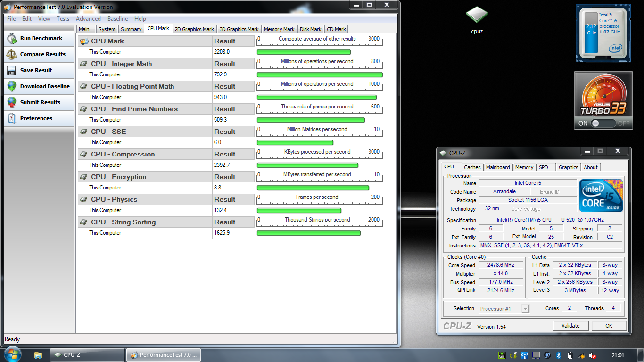Switch to the Summary tab

[x=131, y=29]
